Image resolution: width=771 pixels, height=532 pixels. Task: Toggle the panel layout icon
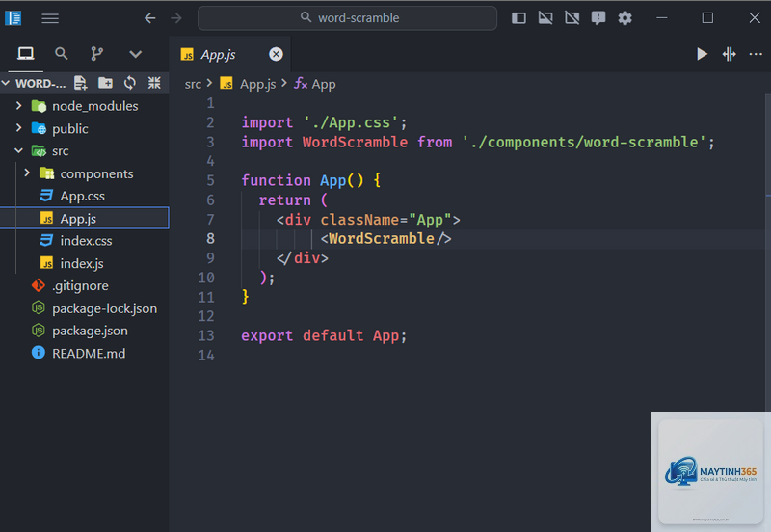click(545, 18)
